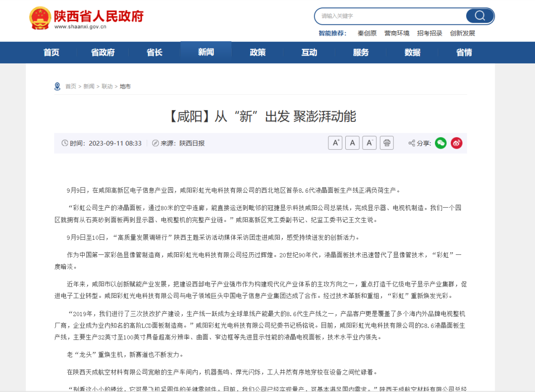The height and width of the screenshot is (392, 535).
Task: Open the 省情 navigation tab
Action: point(464,53)
